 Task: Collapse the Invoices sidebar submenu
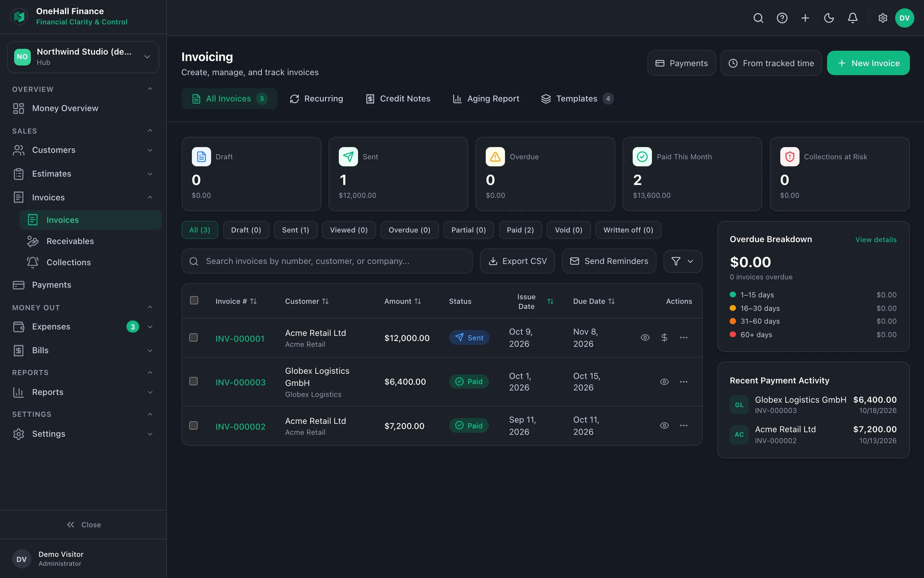point(150,197)
